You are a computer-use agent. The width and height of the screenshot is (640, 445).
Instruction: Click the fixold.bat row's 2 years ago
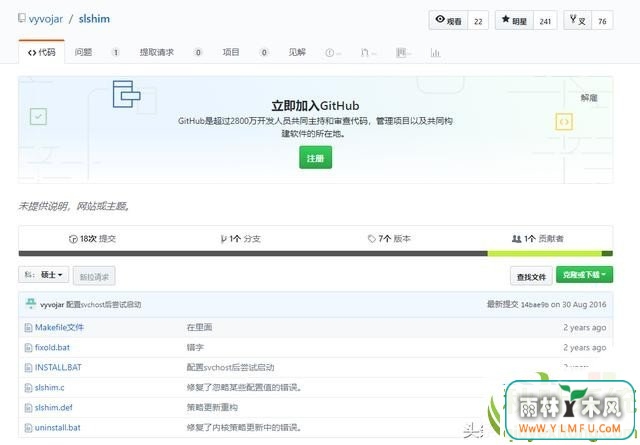pyautogui.click(x=584, y=347)
